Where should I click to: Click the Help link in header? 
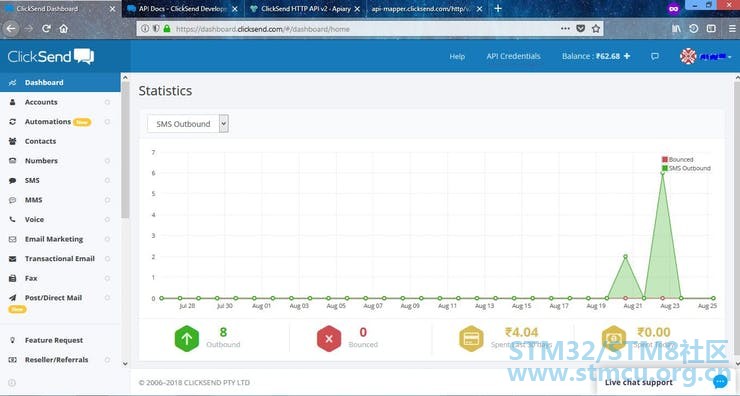(457, 56)
